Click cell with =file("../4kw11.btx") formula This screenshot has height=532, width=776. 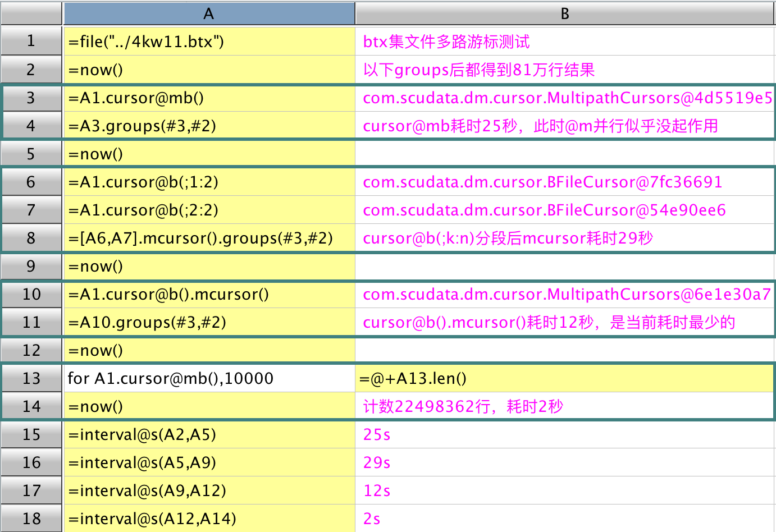pyautogui.click(x=209, y=41)
